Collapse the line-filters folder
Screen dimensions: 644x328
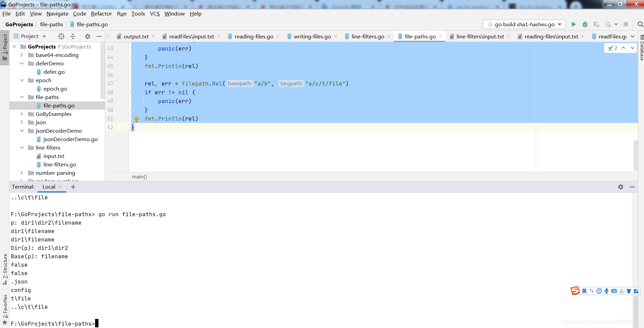pyautogui.click(x=22, y=147)
